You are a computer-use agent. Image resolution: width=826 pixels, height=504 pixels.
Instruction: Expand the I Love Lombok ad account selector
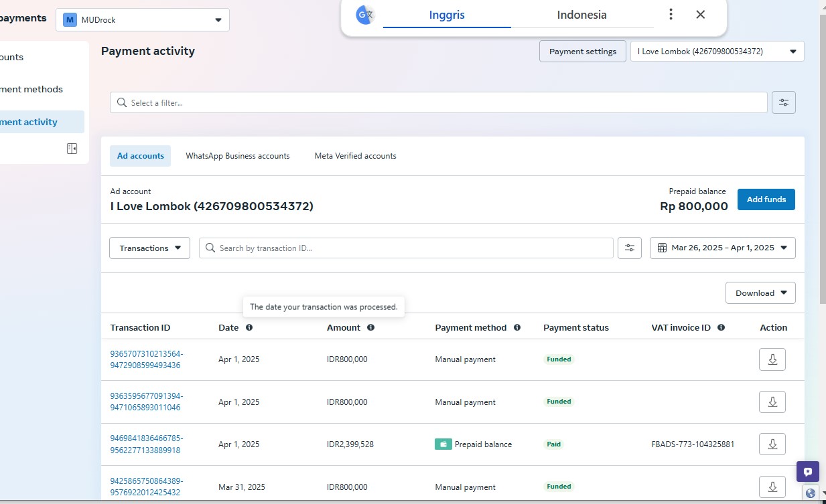717,52
